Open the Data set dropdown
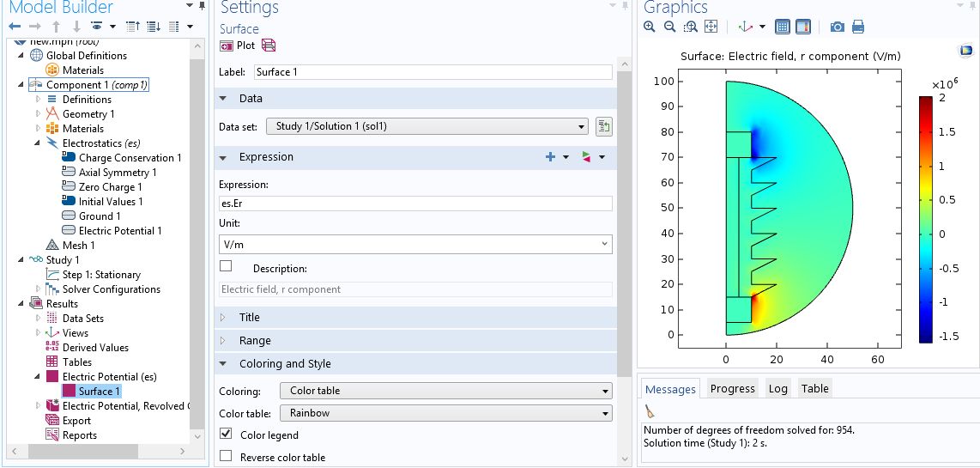 click(x=426, y=127)
